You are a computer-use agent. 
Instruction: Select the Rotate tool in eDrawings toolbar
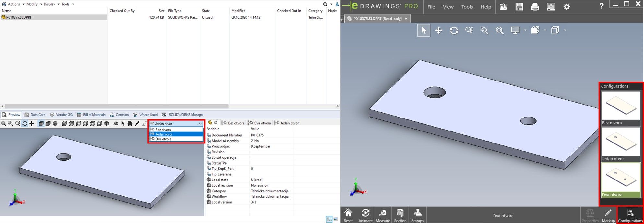(x=454, y=31)
